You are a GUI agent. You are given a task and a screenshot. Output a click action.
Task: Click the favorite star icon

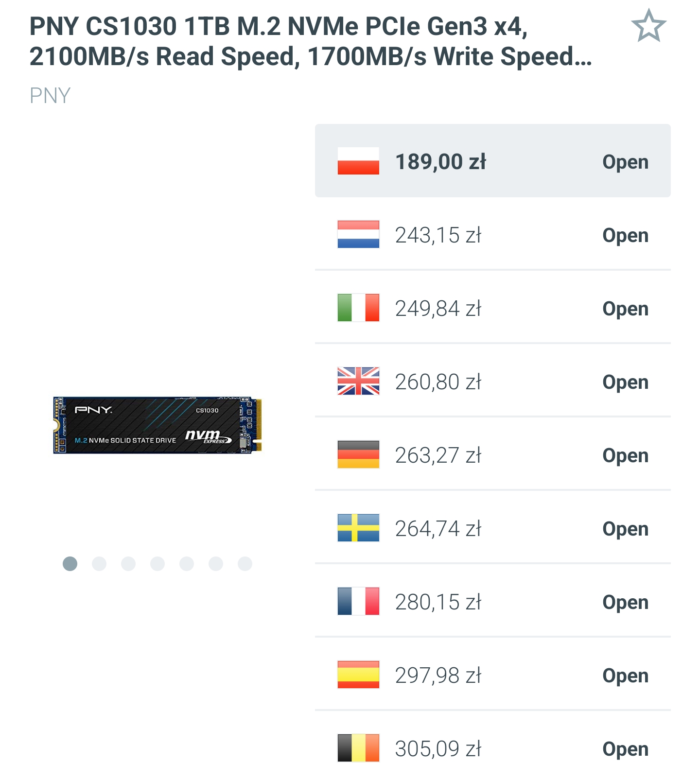coord(648,26)
